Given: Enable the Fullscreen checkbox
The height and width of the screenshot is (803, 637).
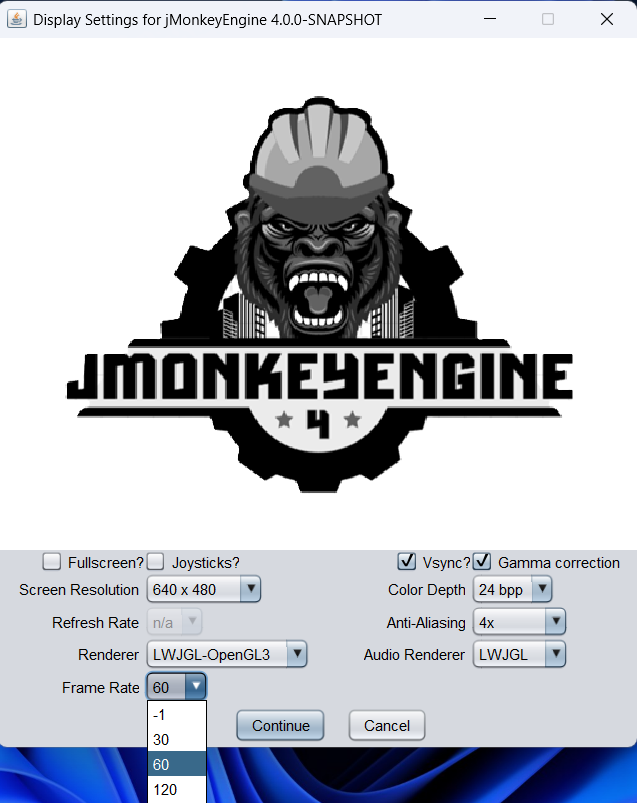Looking at the screenshot, I should [52, 561].
